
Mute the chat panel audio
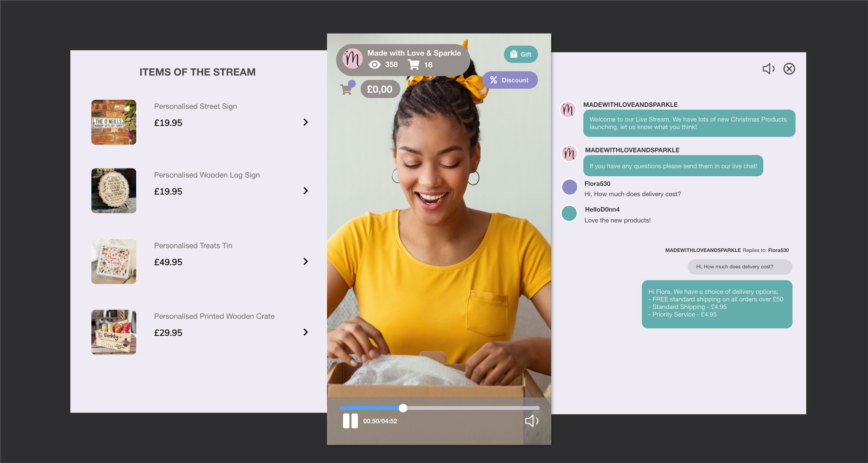coord(768,69)
